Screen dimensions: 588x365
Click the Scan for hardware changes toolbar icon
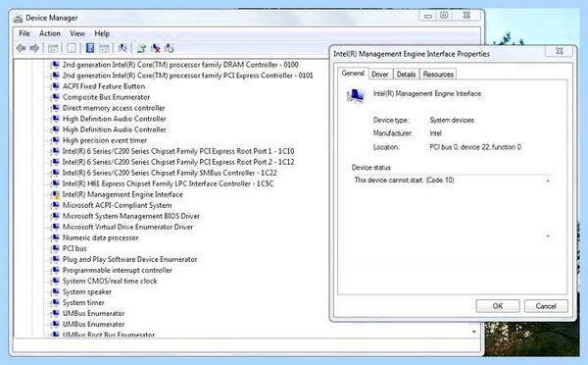122,48
